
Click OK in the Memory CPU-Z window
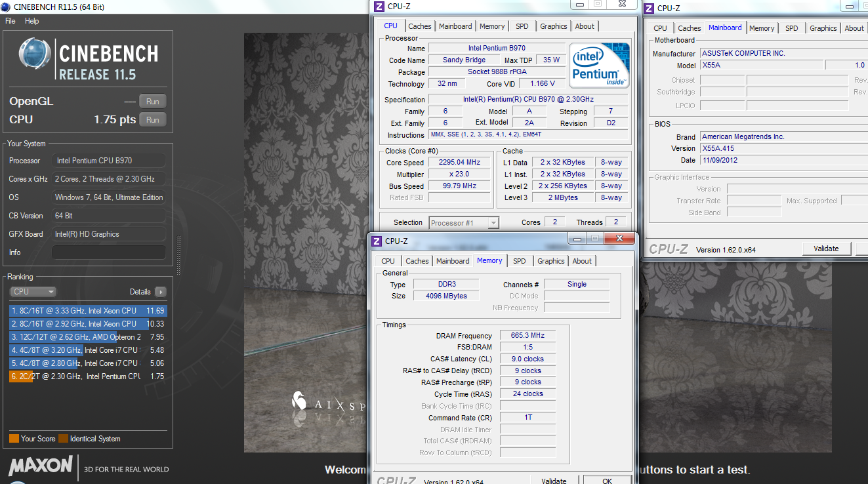(x=608, y=481)
